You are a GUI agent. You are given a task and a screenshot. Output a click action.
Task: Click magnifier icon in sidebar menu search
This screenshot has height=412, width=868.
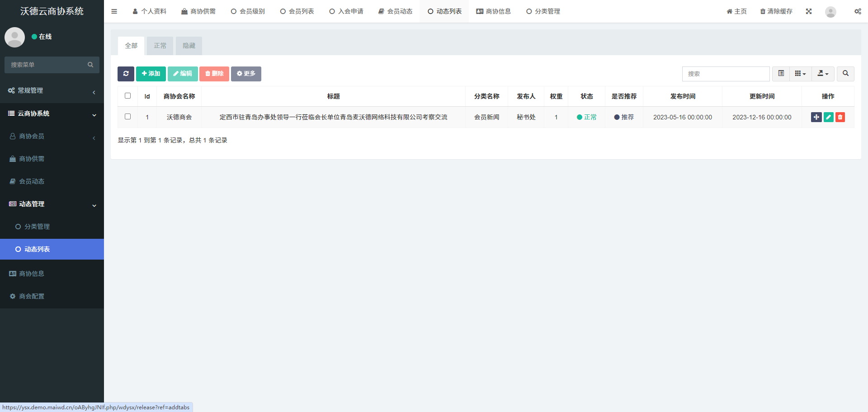pyautogui.click(x=90, y=65)
